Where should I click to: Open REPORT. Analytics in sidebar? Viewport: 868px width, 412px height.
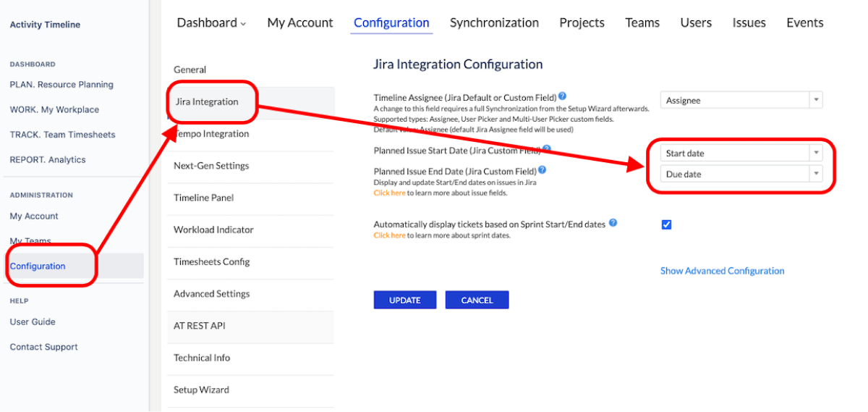pos(48,160)
